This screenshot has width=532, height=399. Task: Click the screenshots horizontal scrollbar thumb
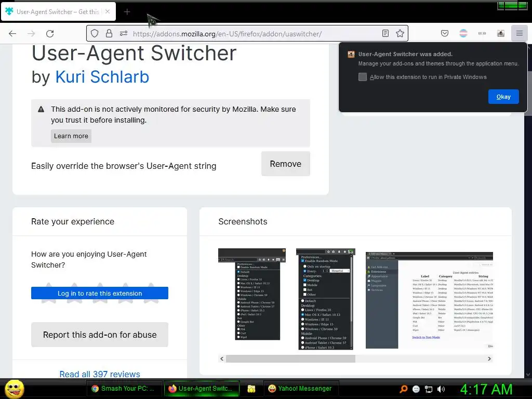[x=290, y=358]
